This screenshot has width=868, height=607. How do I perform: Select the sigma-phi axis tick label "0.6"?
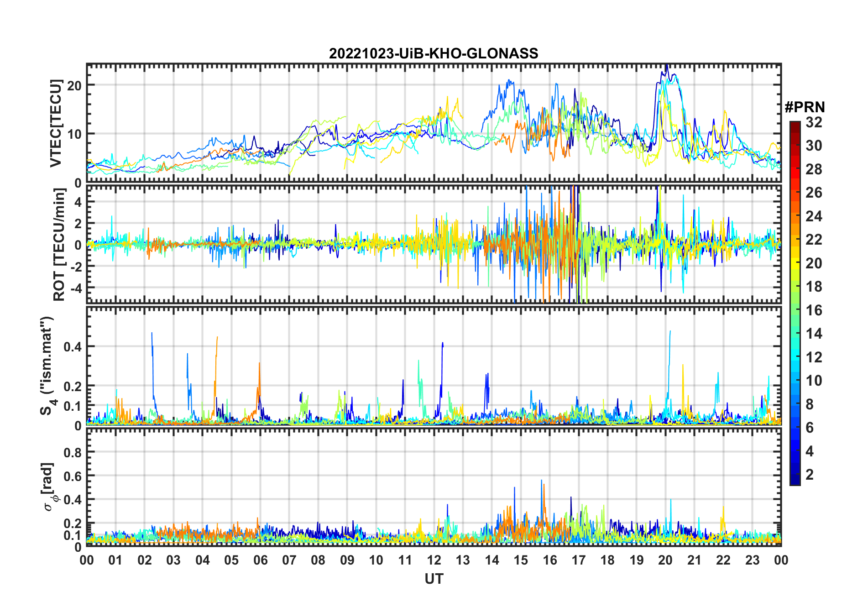pos(73,476)
